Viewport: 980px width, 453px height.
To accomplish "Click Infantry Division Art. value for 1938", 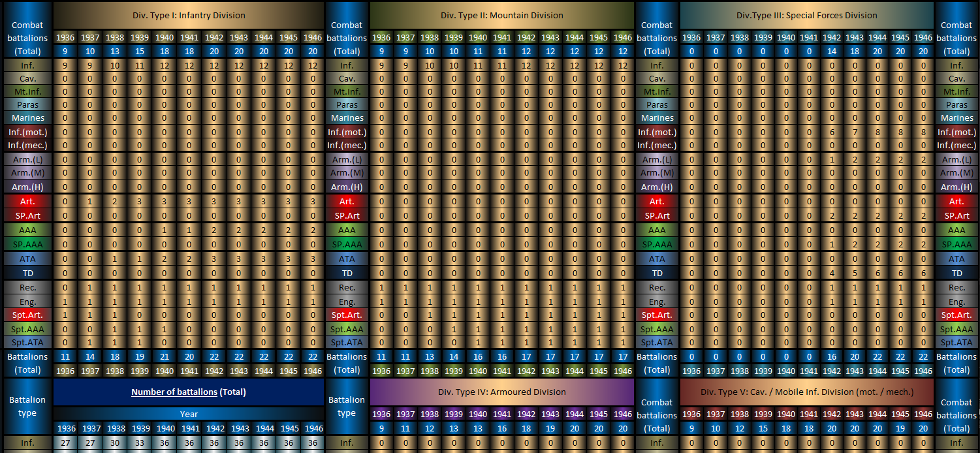I will click(114, 202).
